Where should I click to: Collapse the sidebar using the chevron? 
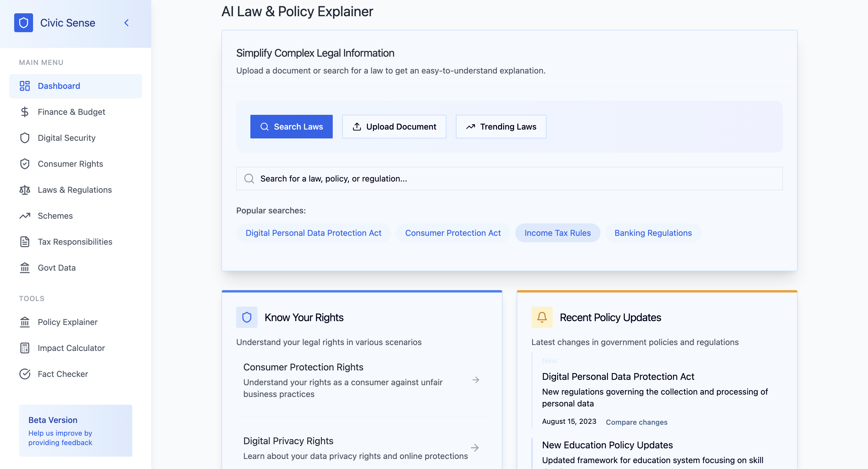pos(126,22)
